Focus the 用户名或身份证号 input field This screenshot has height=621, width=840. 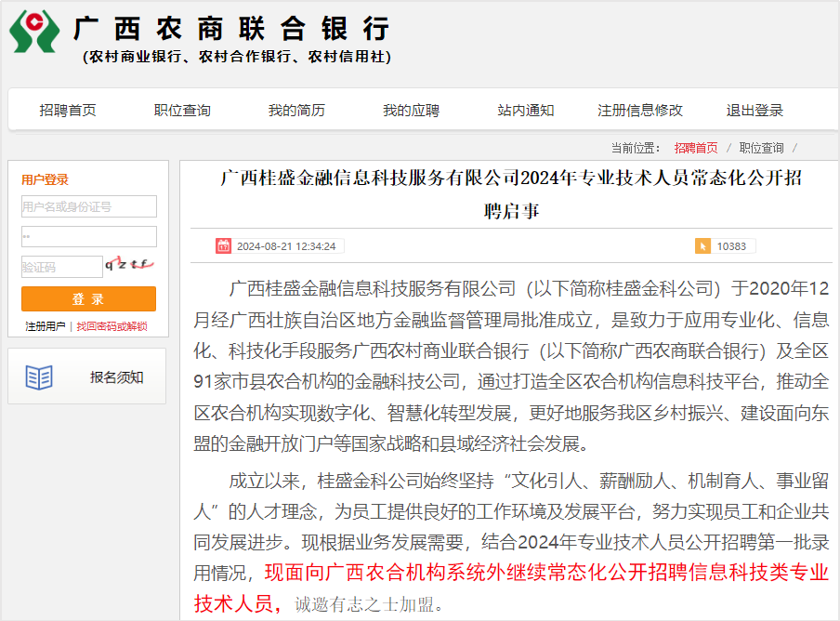point(89,206)
